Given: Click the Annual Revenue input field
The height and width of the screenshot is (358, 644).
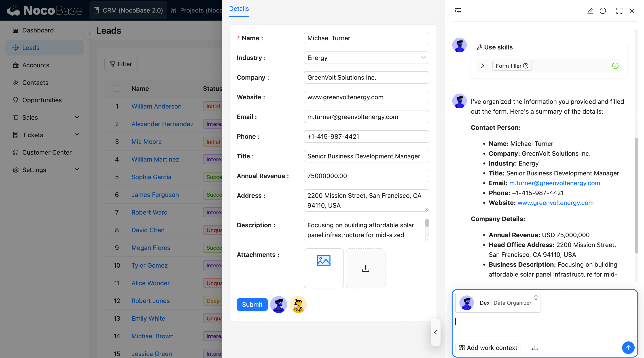Looking at the screenshot, I should click(366, 176).
